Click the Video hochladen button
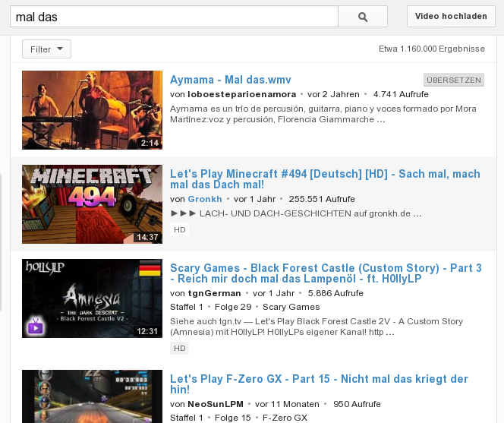The image size is (504, 423). [x=451, y=17]
